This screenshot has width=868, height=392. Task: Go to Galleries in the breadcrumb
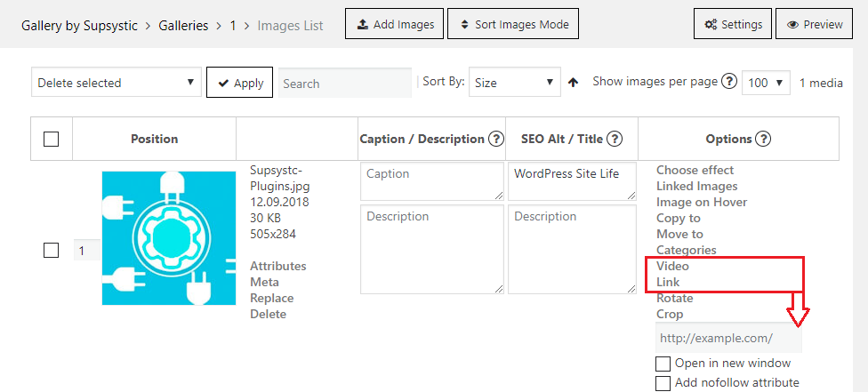pos(183,26)
